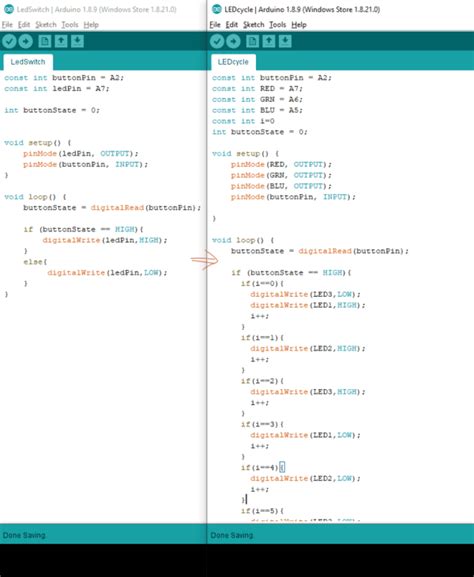Select the LEDcycle sketch tab
474x577 pixels.
[233, 62]
